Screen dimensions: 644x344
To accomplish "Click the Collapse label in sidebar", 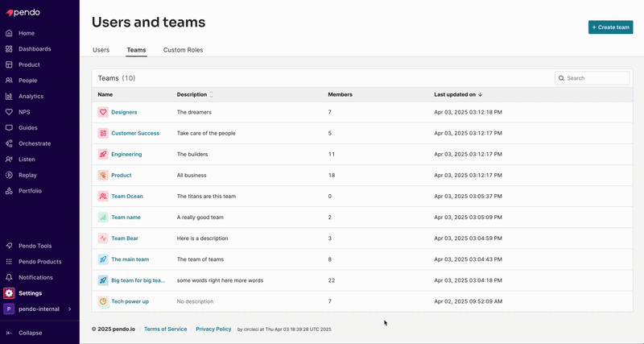I will [30, 333].
